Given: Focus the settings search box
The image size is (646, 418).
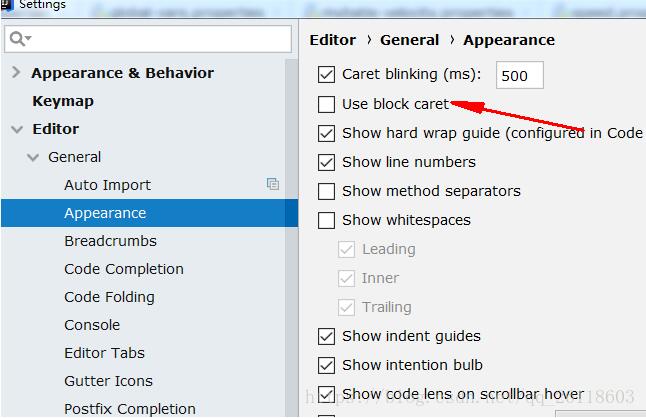Looking at the screenshot, I should (160, 38).
